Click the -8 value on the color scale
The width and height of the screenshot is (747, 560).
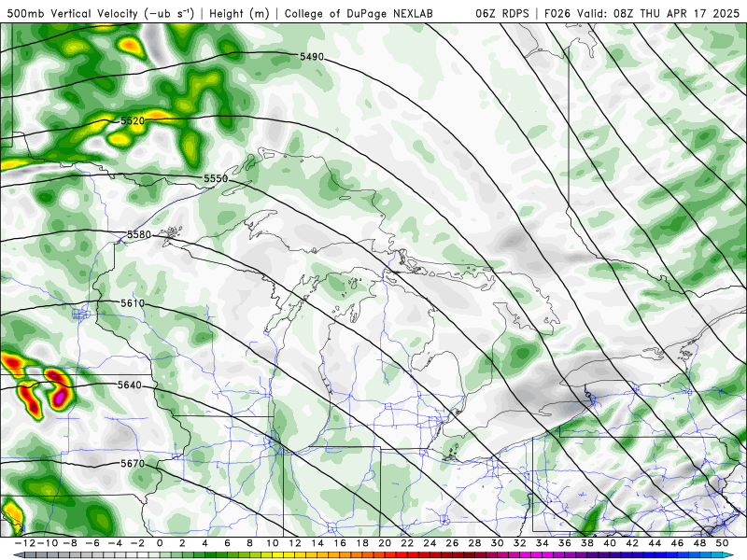69,543
